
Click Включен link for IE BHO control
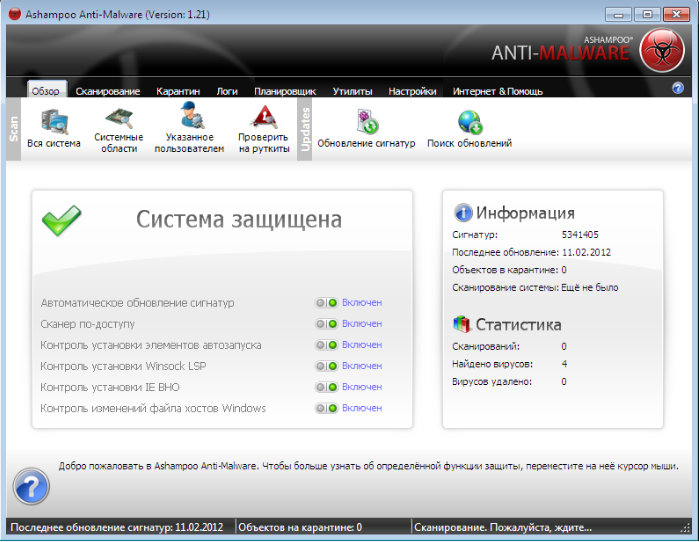point(362,386)
